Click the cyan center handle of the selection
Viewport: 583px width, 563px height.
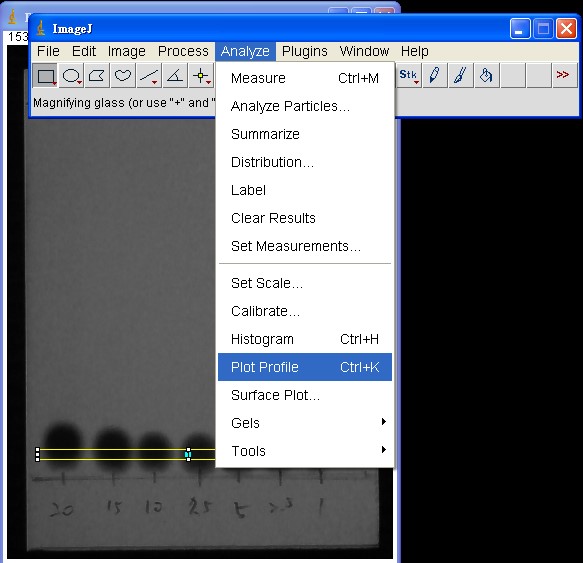[188, 454]
